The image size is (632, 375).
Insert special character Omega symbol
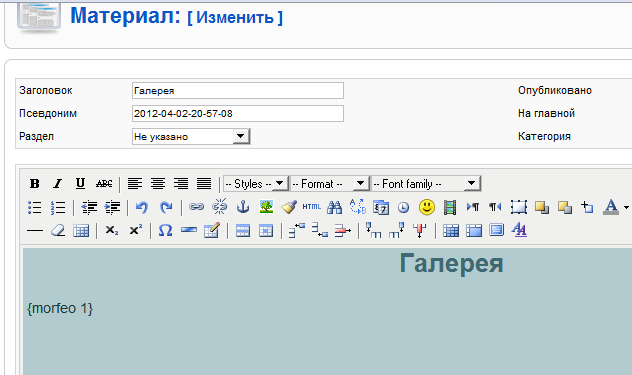(165, 231)
